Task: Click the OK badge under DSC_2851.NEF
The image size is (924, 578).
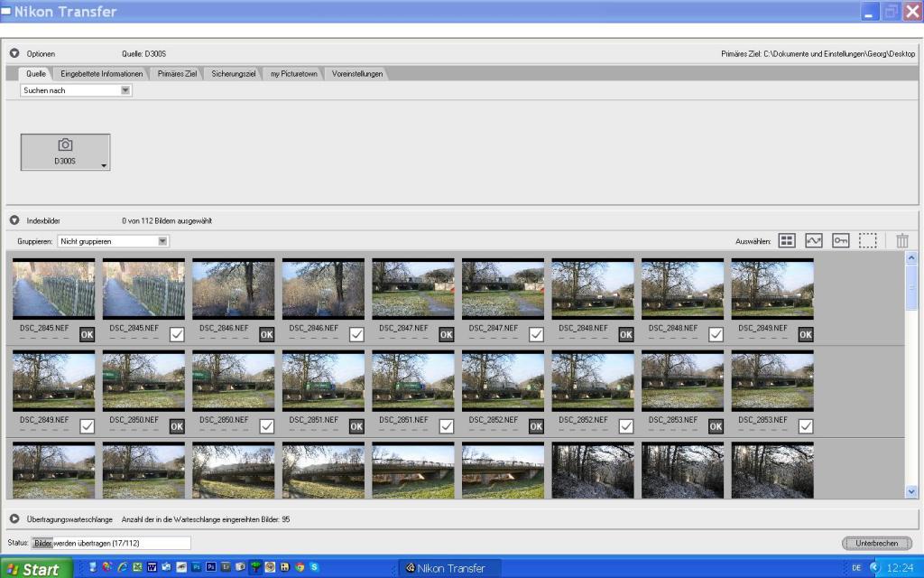Action: click(356, 426)
